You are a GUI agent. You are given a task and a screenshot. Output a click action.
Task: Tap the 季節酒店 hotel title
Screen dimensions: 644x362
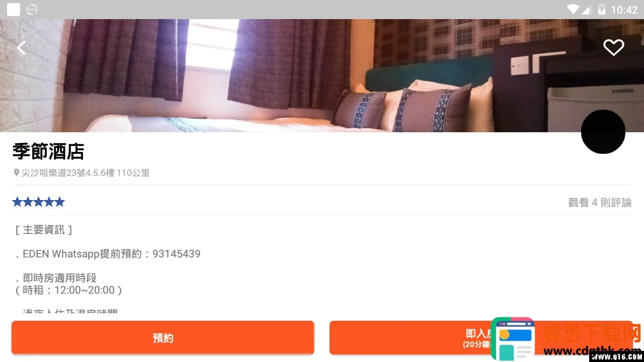(48, 151)
